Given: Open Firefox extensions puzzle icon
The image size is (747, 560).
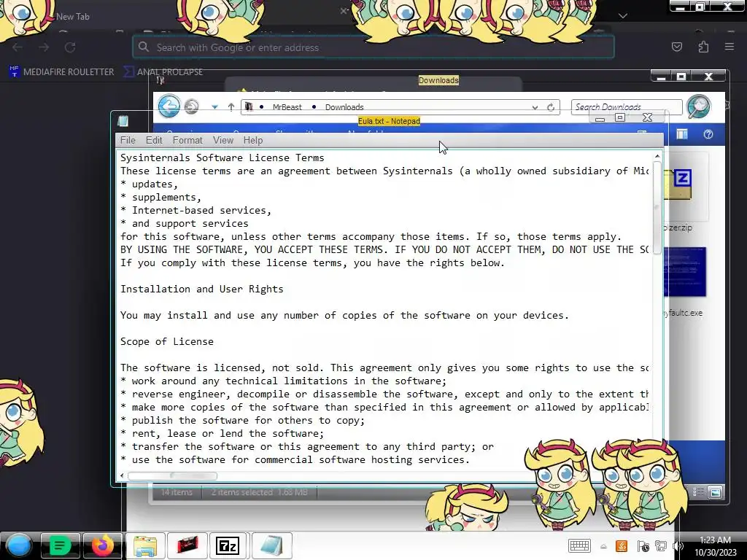Looking at the screenshot, I should pos(703,47).
